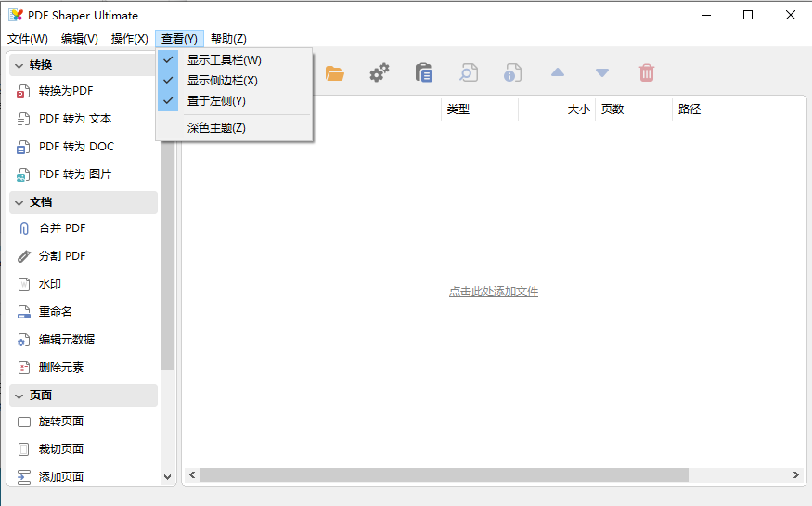Click the icon beside 添加页面
The width and height of the screenshot is (812, 506).
pyautogui.click(x=24, y=477)
